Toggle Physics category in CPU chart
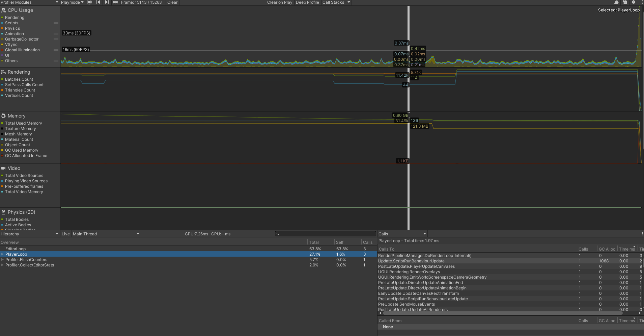Image resolution: width=644 pixels, height=336 pixels. point(2,28)
